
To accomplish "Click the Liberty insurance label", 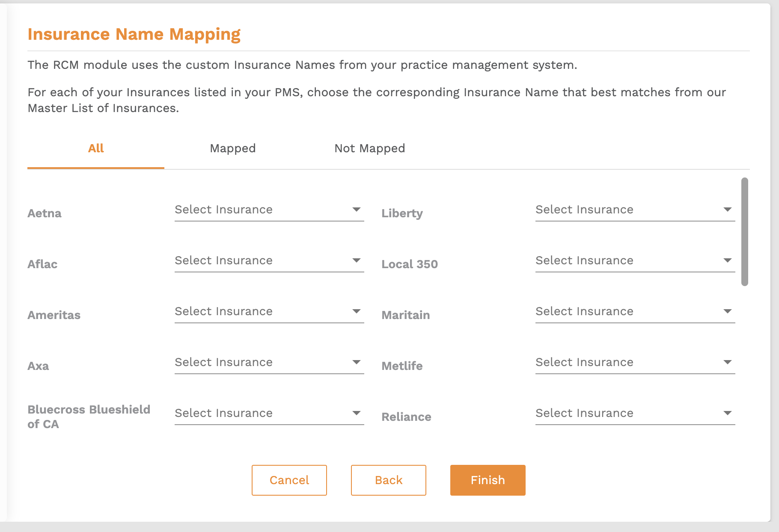I will [x=402, y=213].
